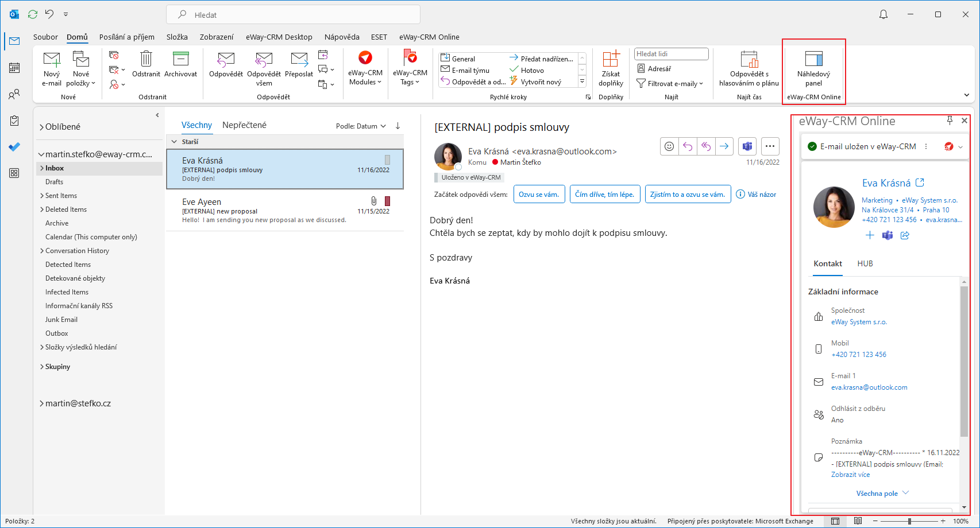Image resolution: width=980 pixels, height=528 pixels.
Task: Click the Archivovat icon
Action: (x=180, y=59)
